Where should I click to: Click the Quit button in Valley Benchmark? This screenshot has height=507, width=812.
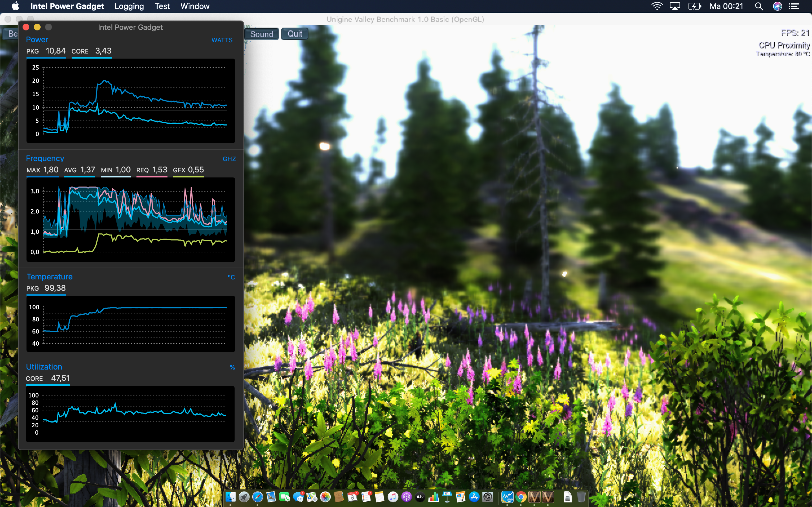point(295,34)
